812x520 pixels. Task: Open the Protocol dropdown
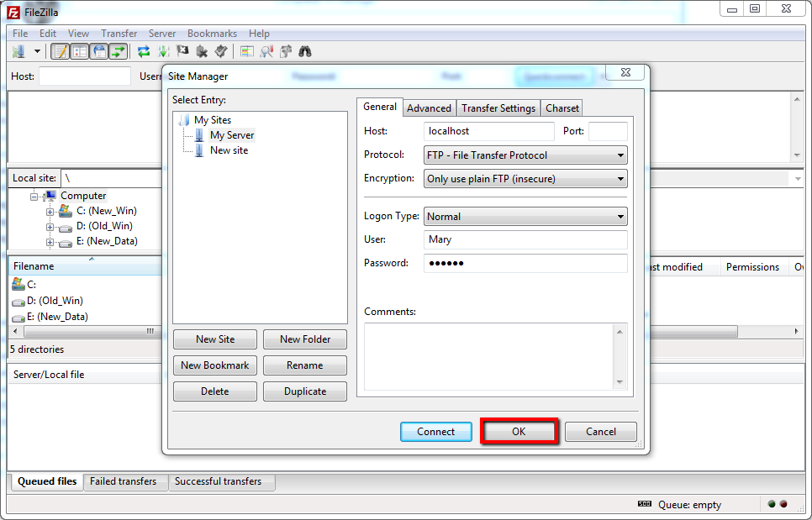pyautogui.click(x=526, y=155)
